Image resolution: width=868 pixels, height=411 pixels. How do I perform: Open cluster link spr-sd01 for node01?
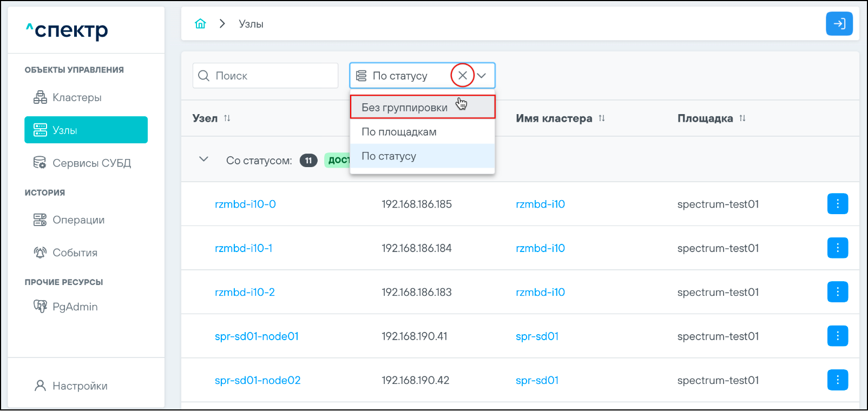537,336
